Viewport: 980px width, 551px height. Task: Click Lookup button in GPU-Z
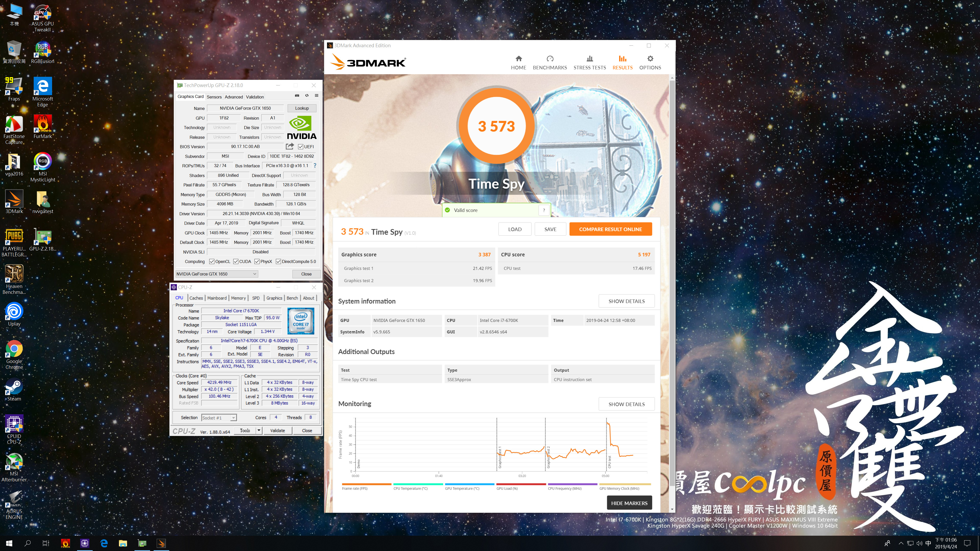(x=302, y=108)
